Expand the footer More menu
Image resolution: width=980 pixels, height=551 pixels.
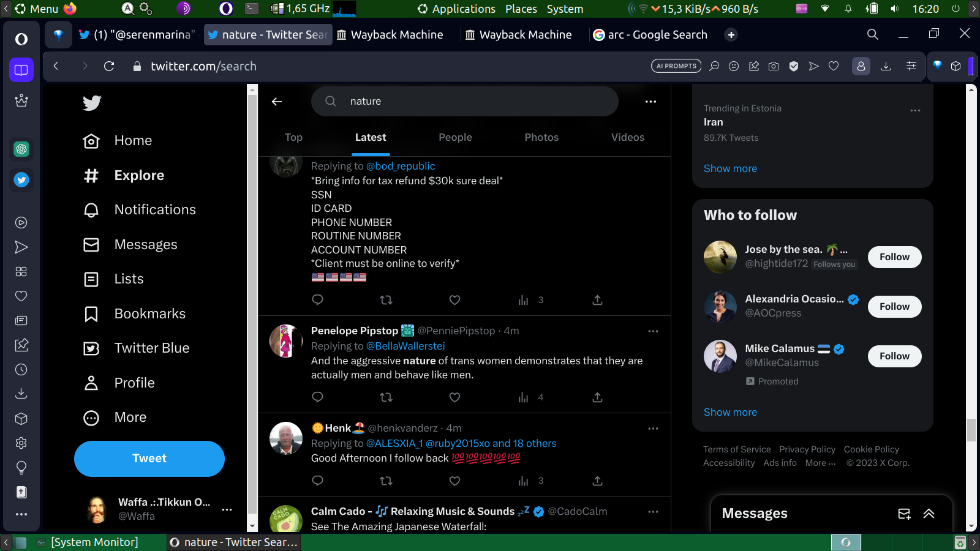[820, 463]
